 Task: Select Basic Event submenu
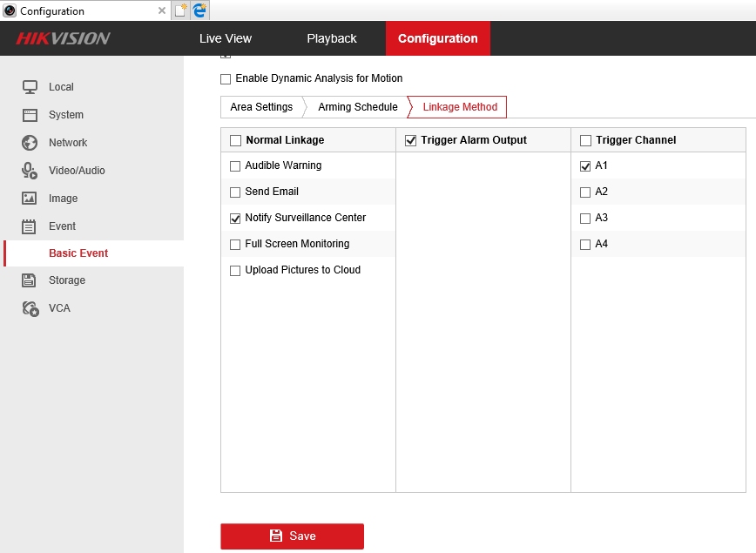[93, 253]
